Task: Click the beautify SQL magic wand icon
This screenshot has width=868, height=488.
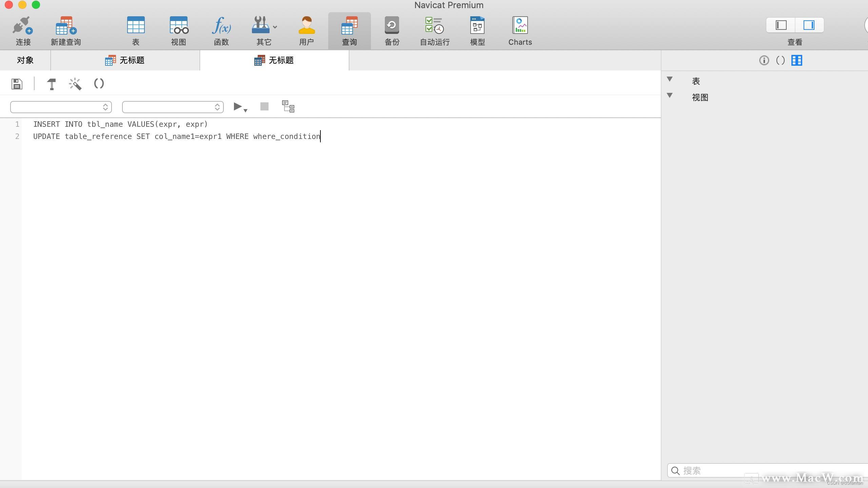Action: point(75,84)
